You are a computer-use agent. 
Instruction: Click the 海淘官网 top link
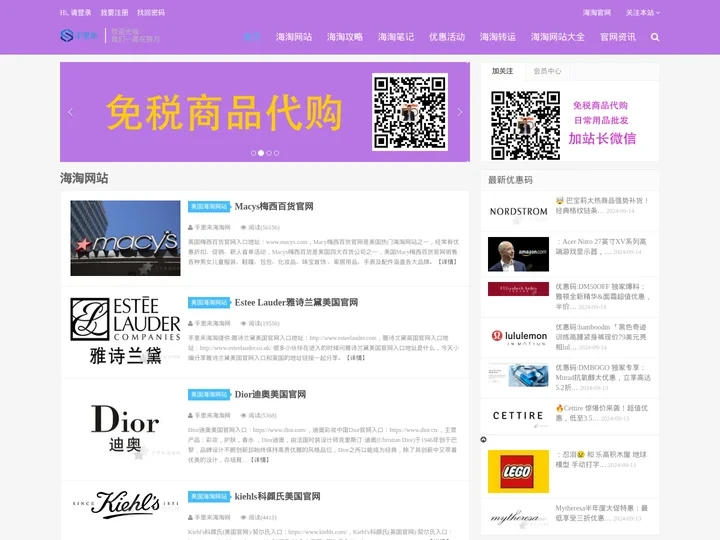point(596,13)
